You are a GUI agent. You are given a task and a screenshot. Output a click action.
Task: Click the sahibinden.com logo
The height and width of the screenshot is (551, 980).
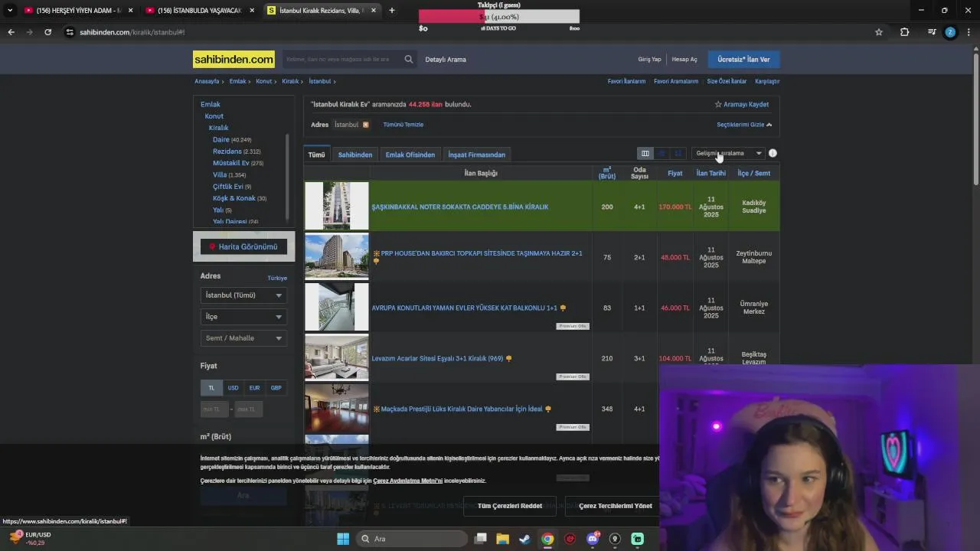[x=234, y=59]
